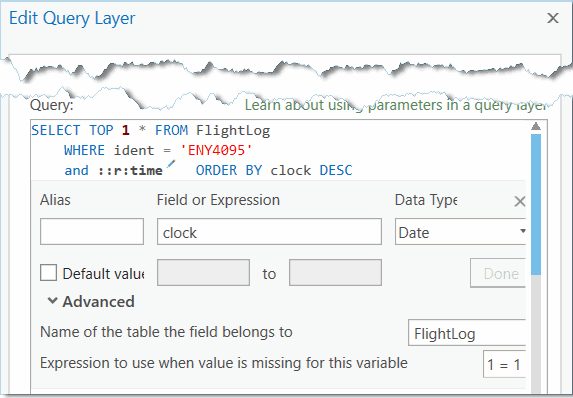573x398 pixels.
Task: Click the Default value box after 'to'
Action: 335,273
